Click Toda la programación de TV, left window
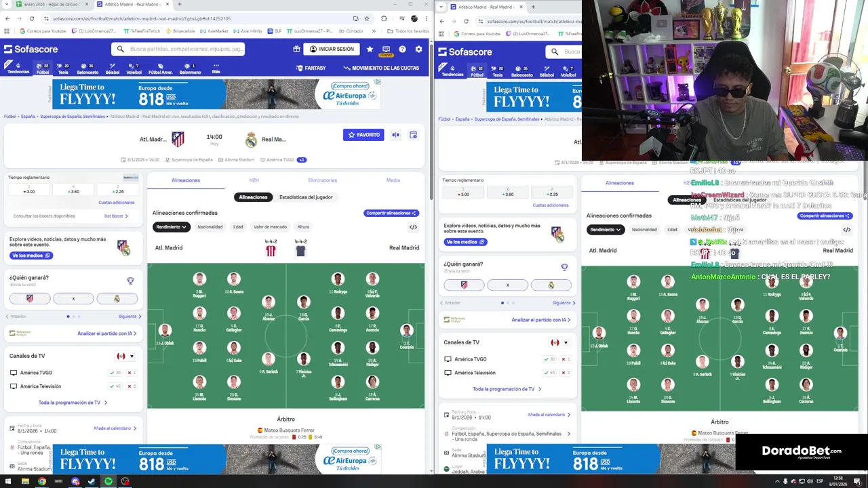 [x=73, y=403]
